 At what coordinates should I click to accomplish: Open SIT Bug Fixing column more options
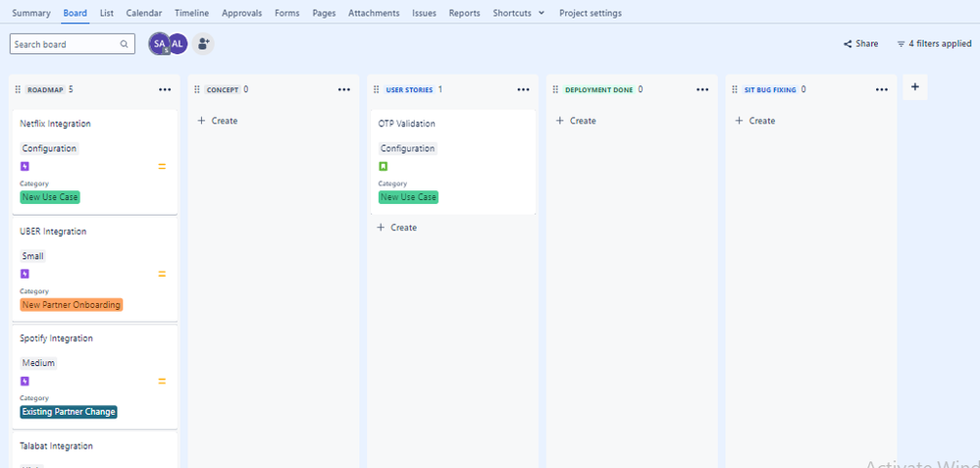[x=882, y=89]
